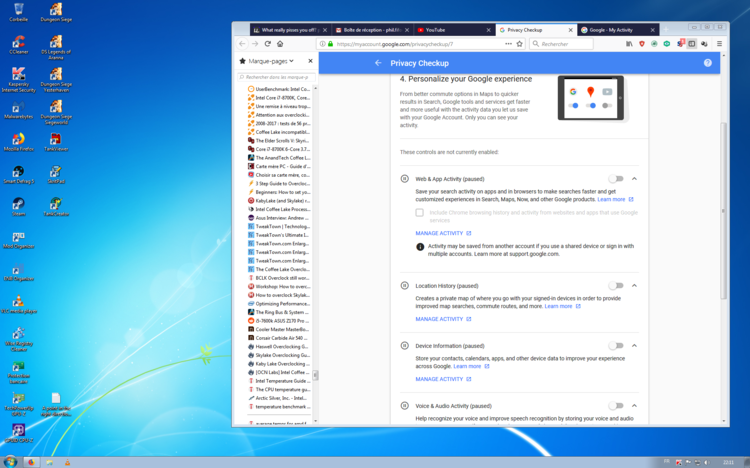The height and width of the screenshot is (468, 750).
Task: Open the Windows Start menu
Action: (x=10, y=462)
